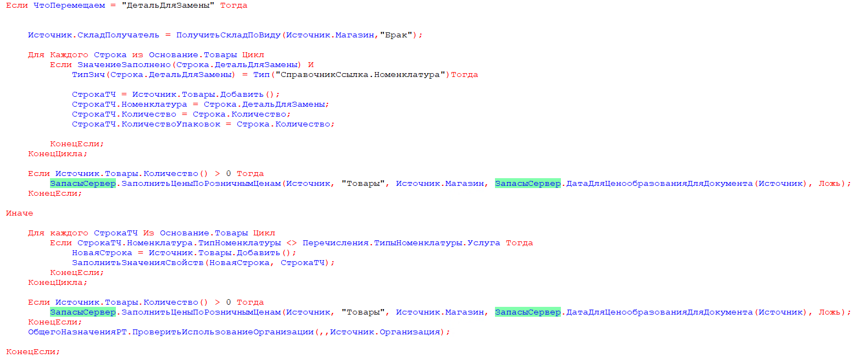868x358 pixels.
Task: Click ПроверитьИспользованиеОрганизации method name
Action: (x=223, y=332)
